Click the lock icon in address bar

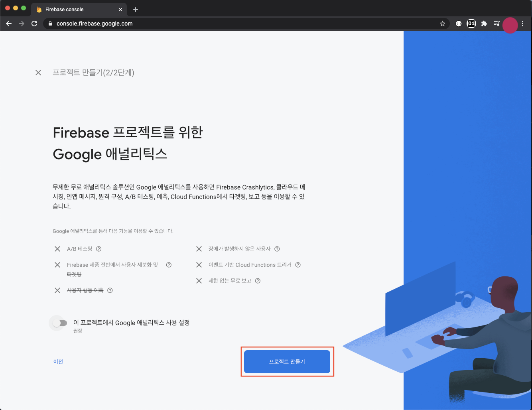coord(50,24)
